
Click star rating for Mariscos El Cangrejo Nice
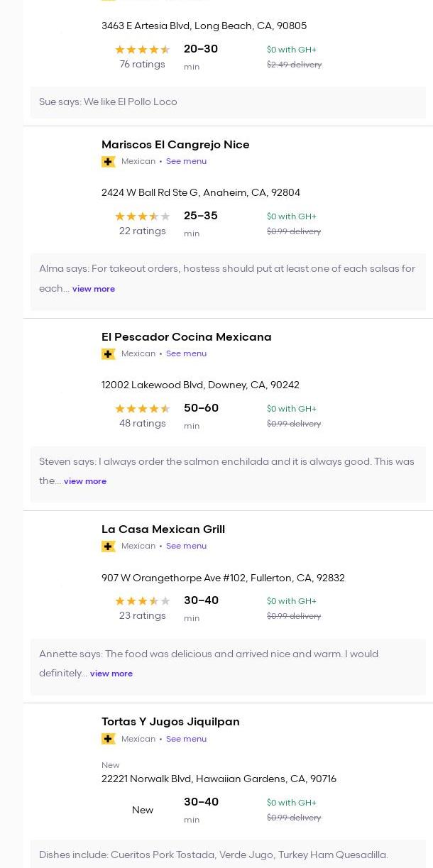coord(142,216)
